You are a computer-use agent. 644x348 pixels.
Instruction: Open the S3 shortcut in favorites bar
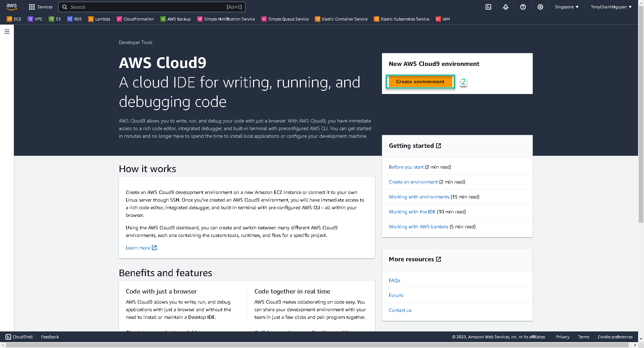tap(55, 19)
